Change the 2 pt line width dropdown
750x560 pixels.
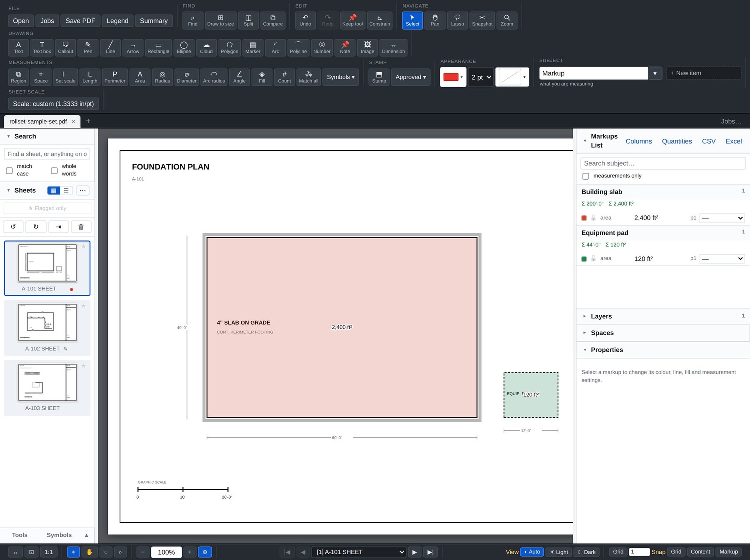pos(481,77)
